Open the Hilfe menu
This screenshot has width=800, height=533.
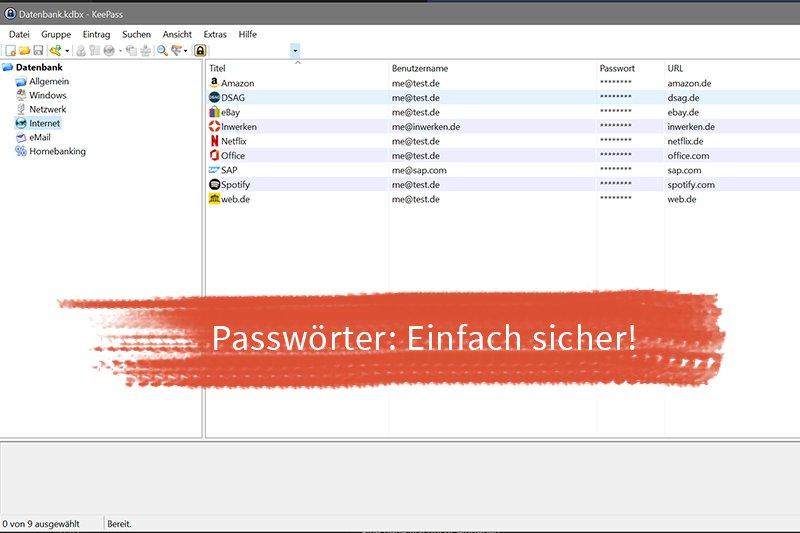tap(247, 34)
